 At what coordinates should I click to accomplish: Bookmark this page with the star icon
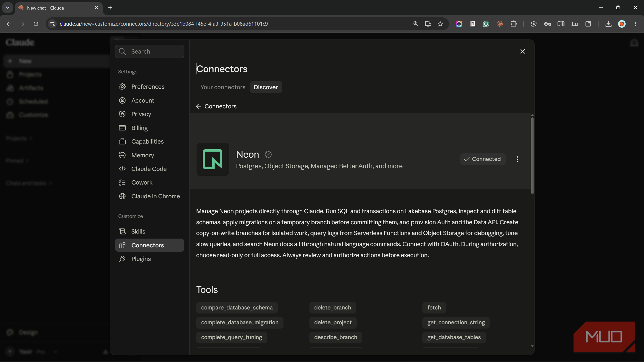(x=440, y=24)
